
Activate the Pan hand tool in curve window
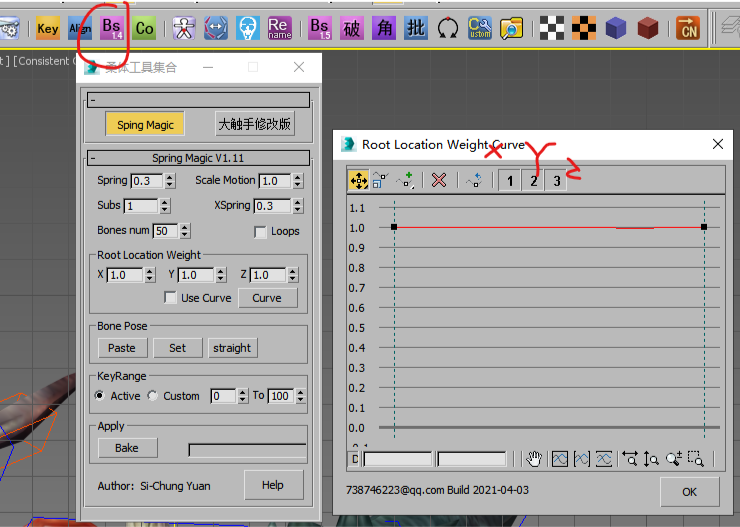534,459
